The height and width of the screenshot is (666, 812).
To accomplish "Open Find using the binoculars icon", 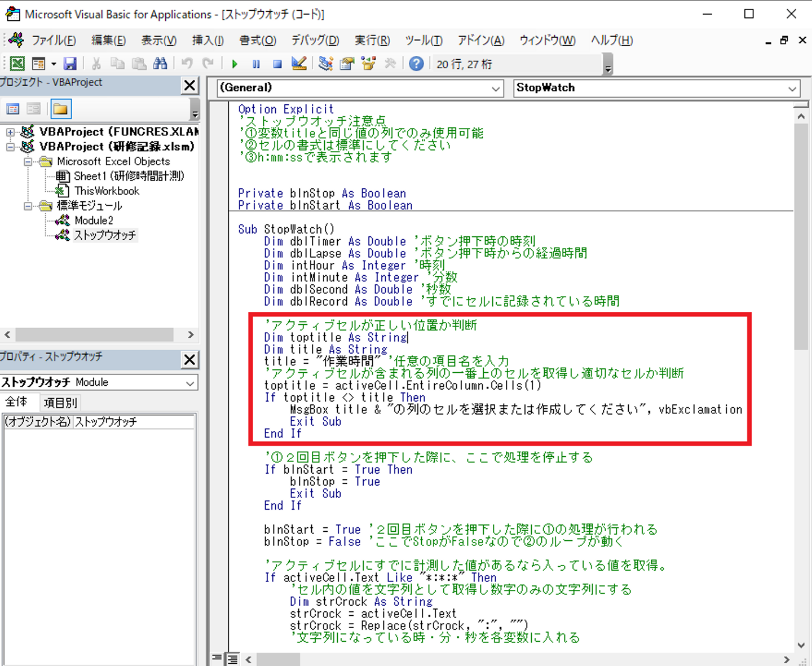I will point(160,64).
